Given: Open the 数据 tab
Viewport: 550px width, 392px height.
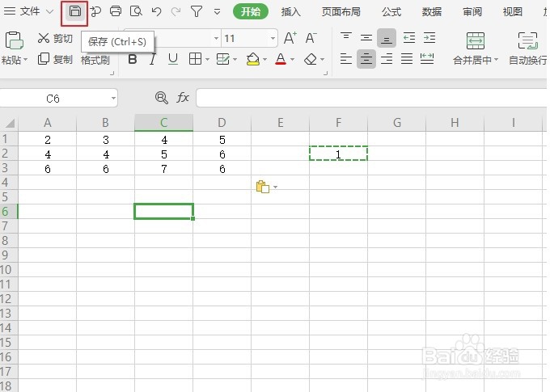Looking at the screenshot, I should click(431, 11).
